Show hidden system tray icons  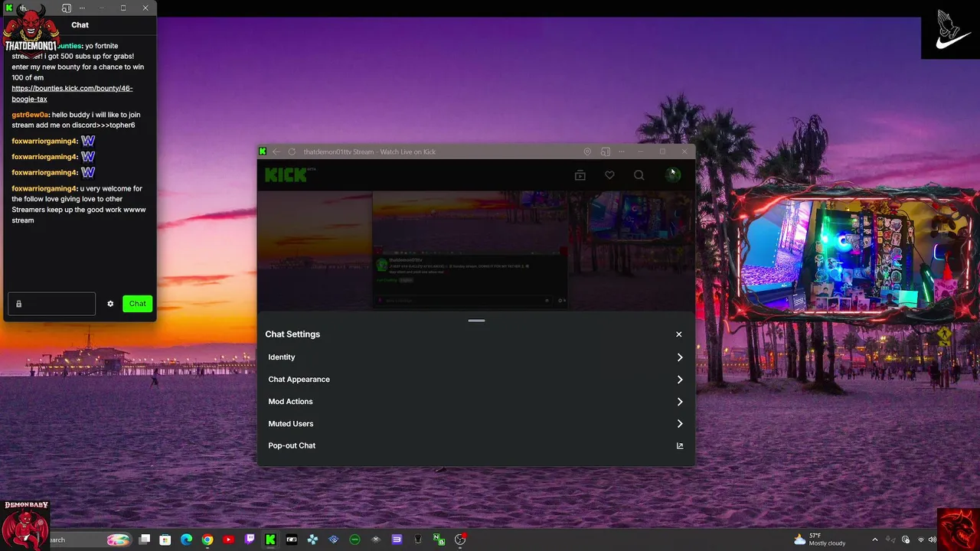[875, 540]
